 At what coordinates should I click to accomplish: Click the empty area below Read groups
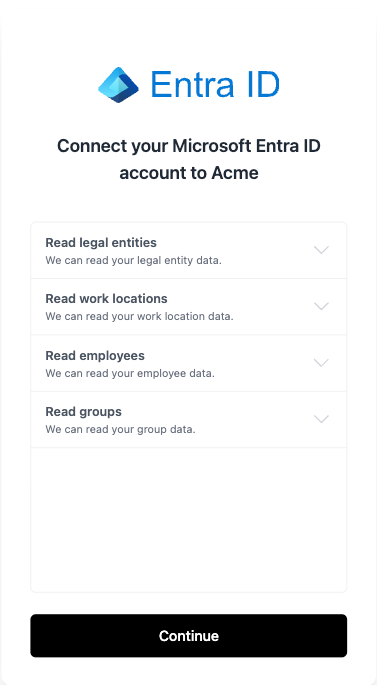pyautogui.click(x=189, y=520)
